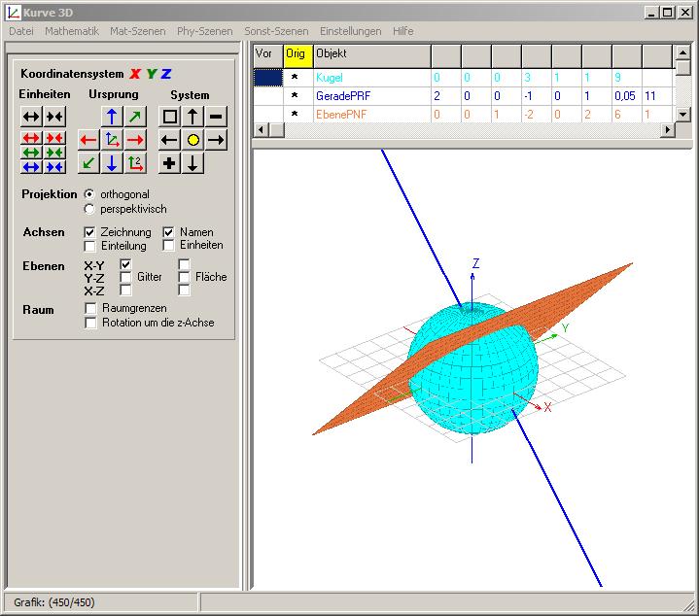Open the Mathematik menu
The width and height of the screenshot is (699, 616).
point(72,31)
